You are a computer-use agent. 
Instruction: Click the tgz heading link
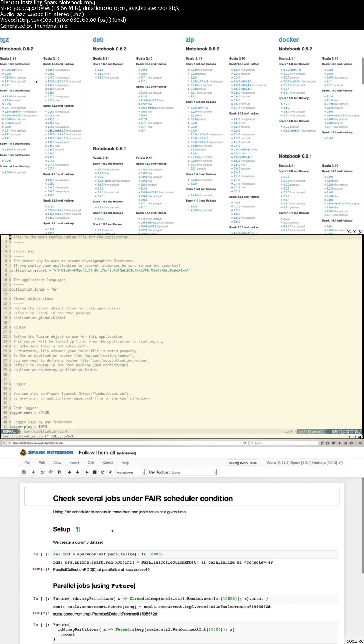(4, 40)
